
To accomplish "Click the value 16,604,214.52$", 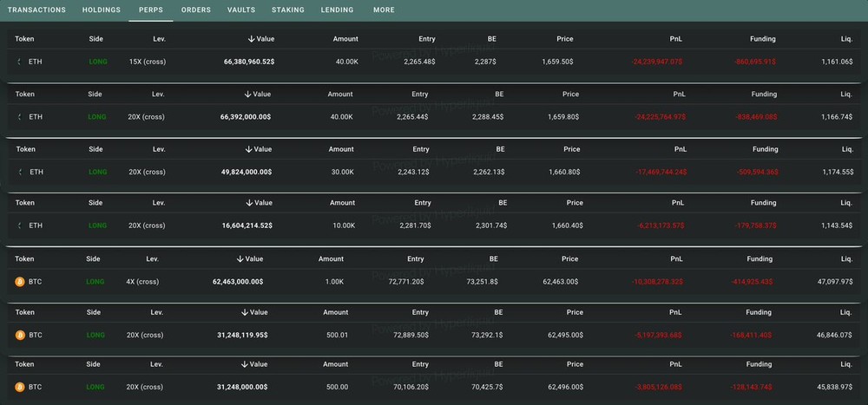I will [247, 225].
